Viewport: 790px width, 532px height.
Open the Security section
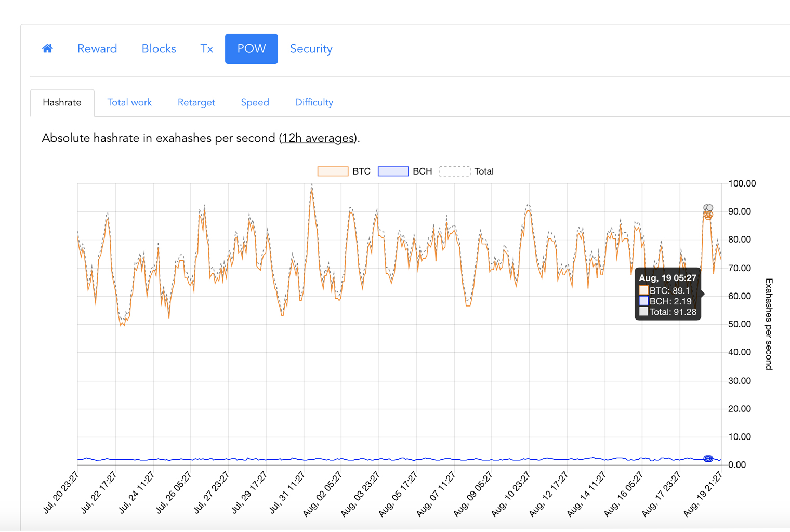(x=311, y=48)
